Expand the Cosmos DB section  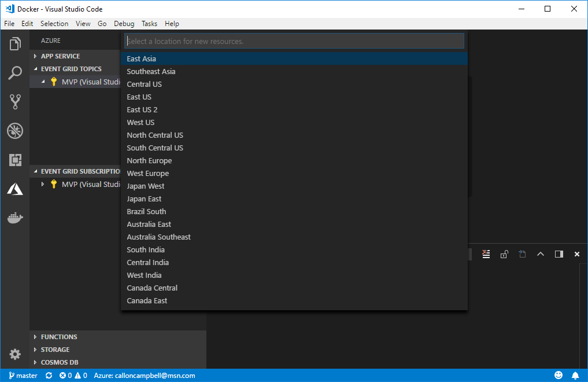click(59, 362)
